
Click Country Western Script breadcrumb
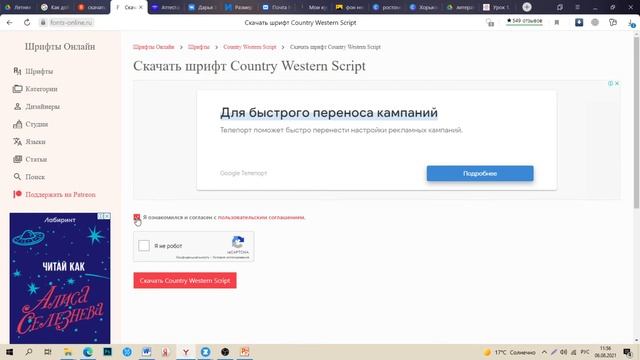[250, 47]
